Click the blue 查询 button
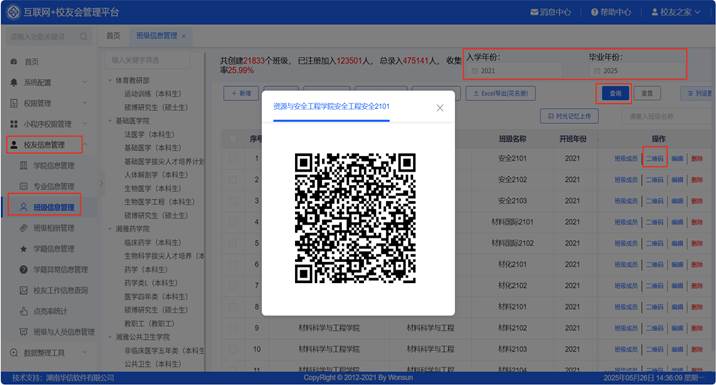The width and height of the screenshot is (716, 385). click(615, 93)
